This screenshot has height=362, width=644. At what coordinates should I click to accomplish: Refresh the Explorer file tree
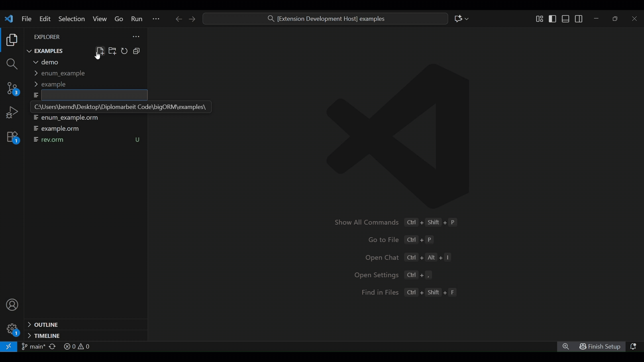click(124, 51)
